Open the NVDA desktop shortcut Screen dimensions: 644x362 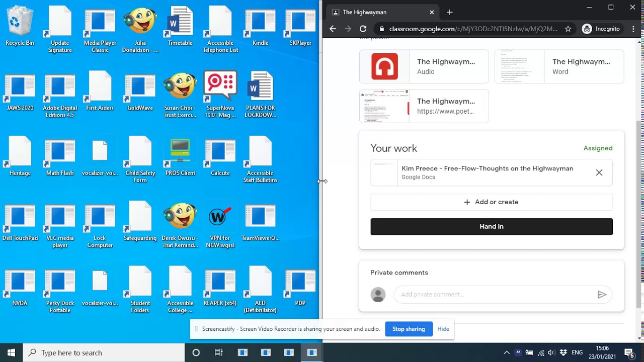click(20, 287)
